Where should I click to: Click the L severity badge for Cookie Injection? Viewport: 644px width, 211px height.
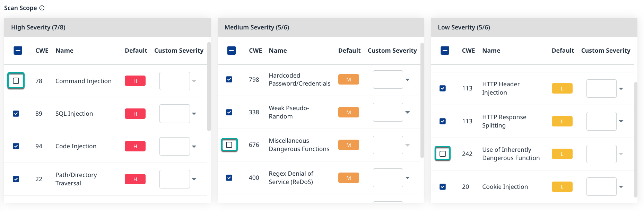(562, 187)
